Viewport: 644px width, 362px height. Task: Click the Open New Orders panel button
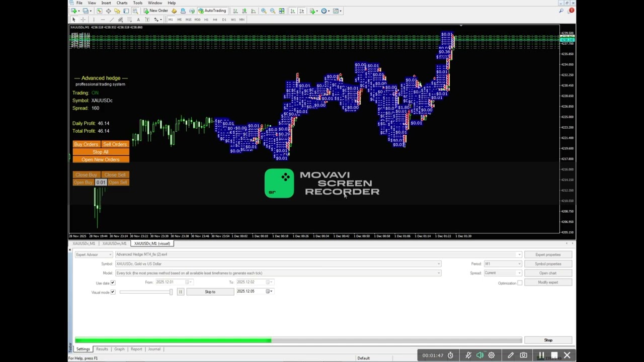coord(101,159)
